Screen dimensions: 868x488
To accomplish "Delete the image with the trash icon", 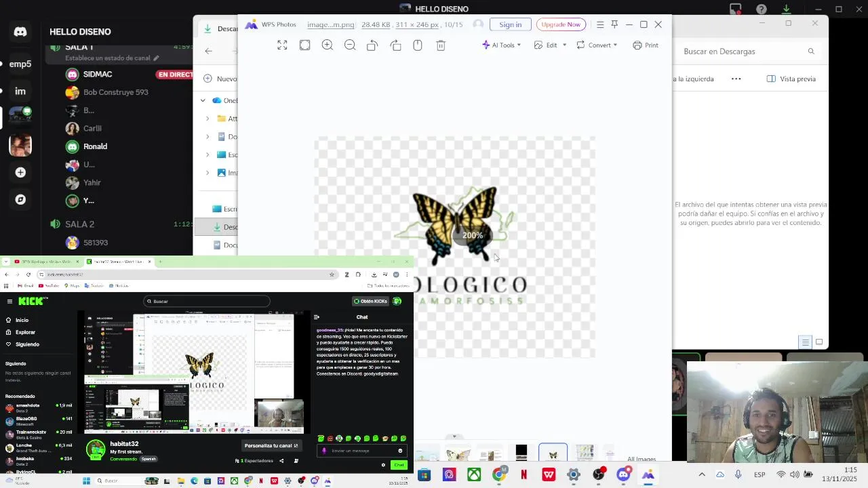I will pyautogui.click(x=440, y=45).
